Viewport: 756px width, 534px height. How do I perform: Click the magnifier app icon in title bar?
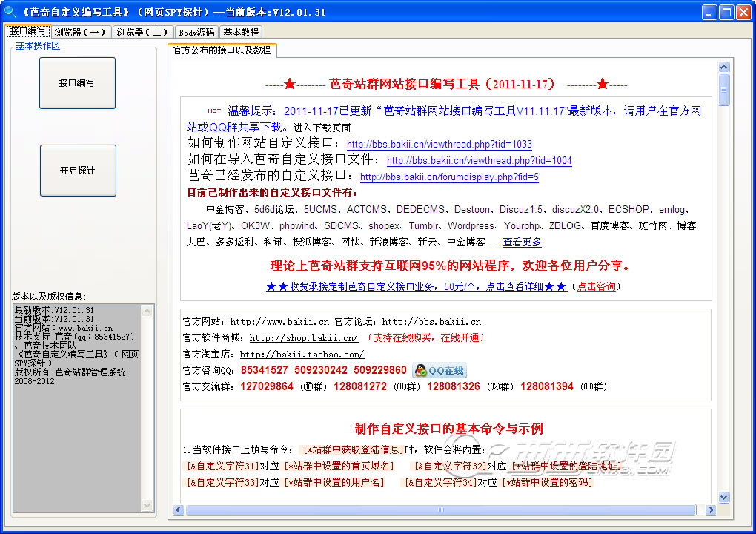[10, 11]
